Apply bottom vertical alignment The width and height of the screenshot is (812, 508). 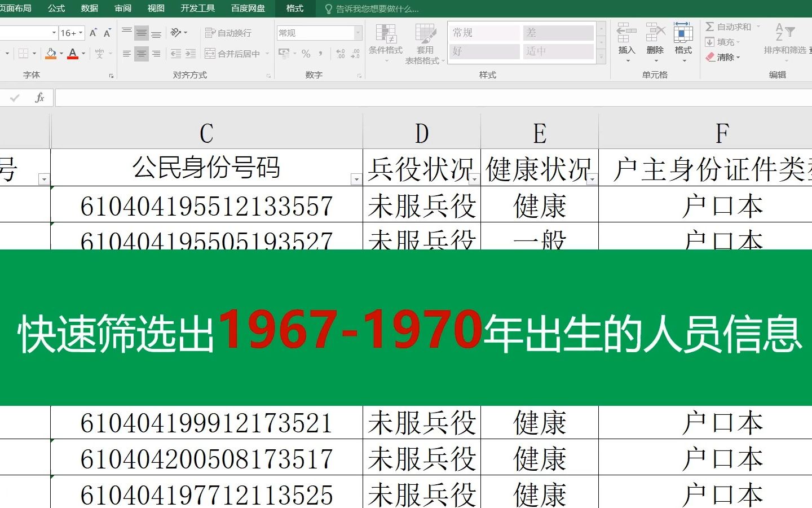click(156, 33)
